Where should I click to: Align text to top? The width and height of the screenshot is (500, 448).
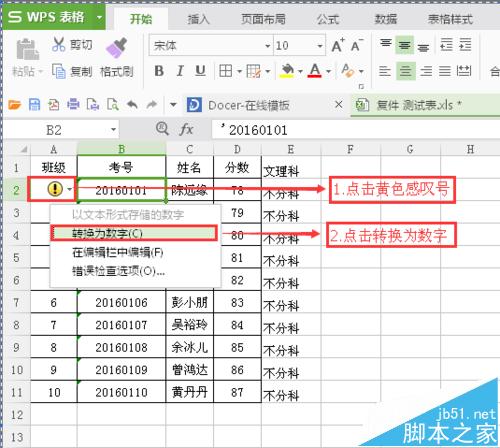pos(386,44)
